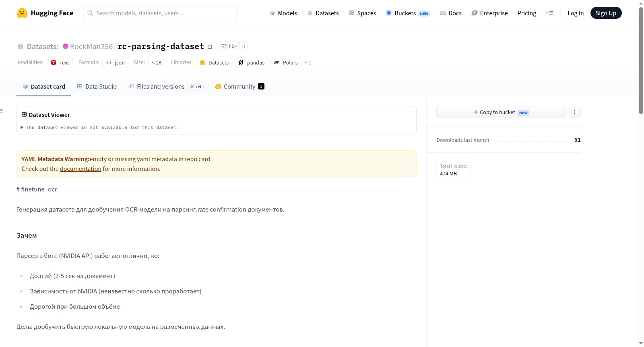The image size is (644, 347).
Task: Click the Dataset Viewer heading
Action: click(49, 115)
